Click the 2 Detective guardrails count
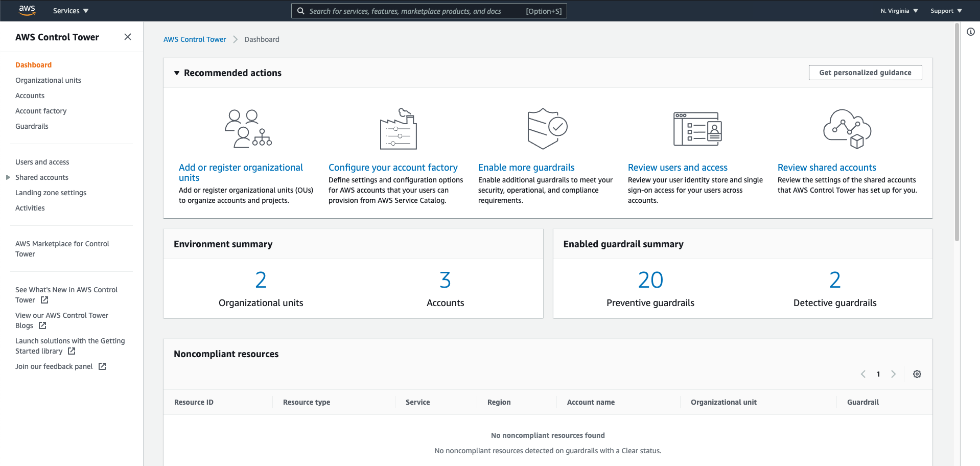 tap(835, 280)
